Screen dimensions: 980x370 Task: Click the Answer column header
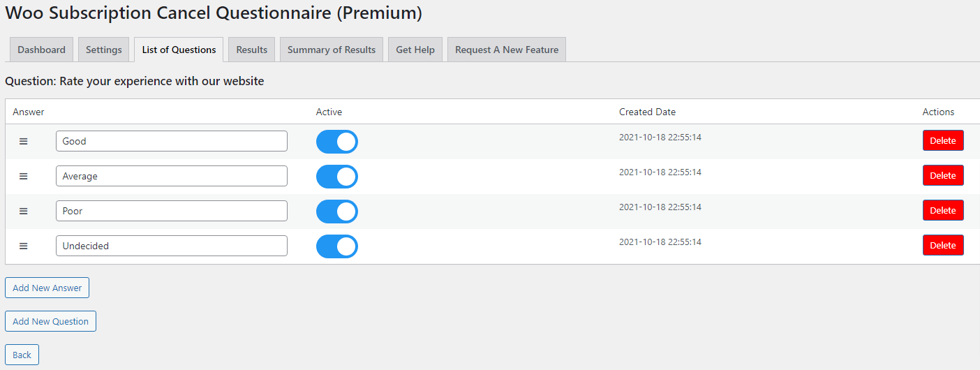click(29, 112)
